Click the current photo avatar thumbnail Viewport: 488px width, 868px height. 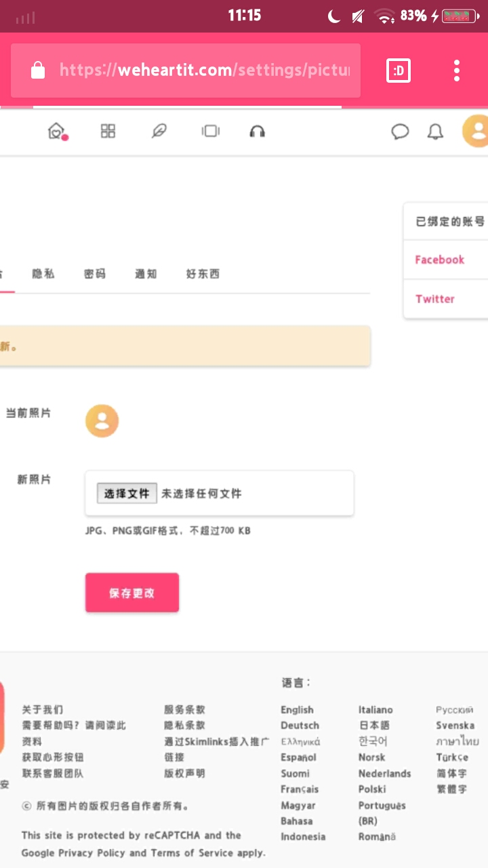(102, 421)
